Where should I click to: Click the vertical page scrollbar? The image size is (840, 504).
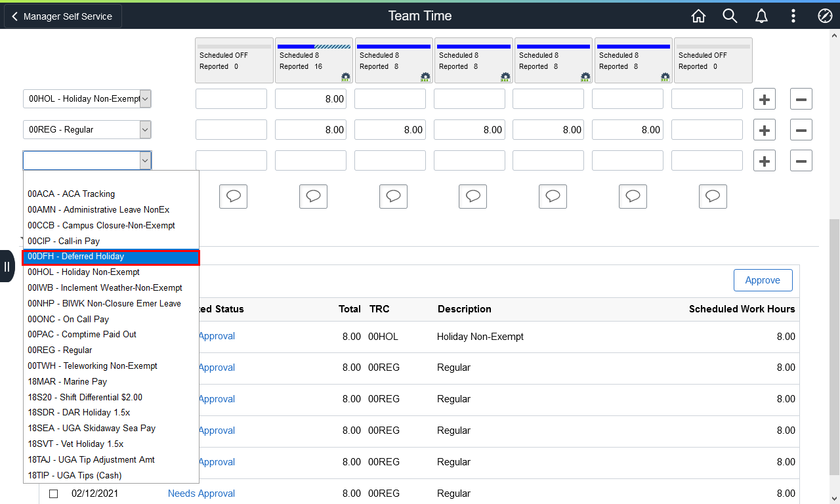pyautogui.click(x=834, y=348)
